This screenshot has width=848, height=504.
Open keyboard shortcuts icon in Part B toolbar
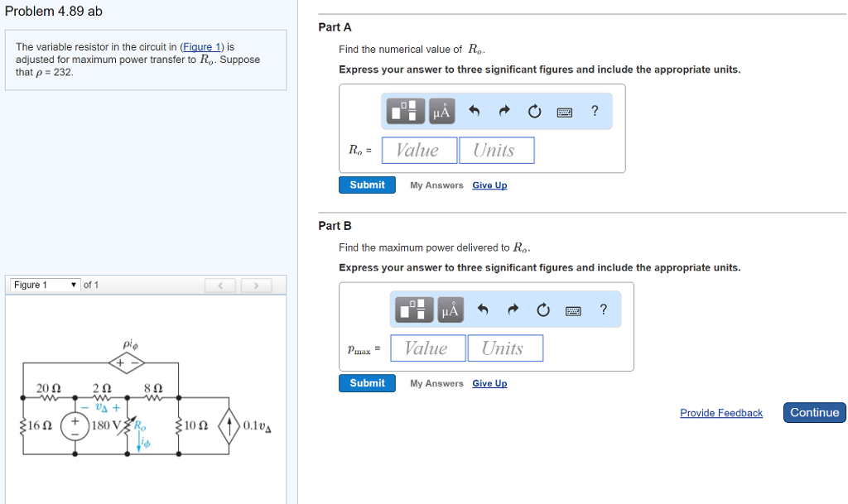pos(573,310)
